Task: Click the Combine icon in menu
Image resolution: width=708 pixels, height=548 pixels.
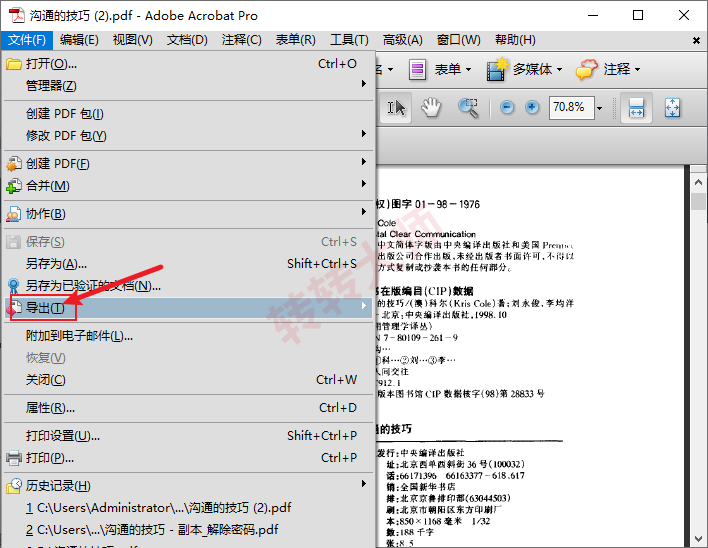Action: coord(14,186)
